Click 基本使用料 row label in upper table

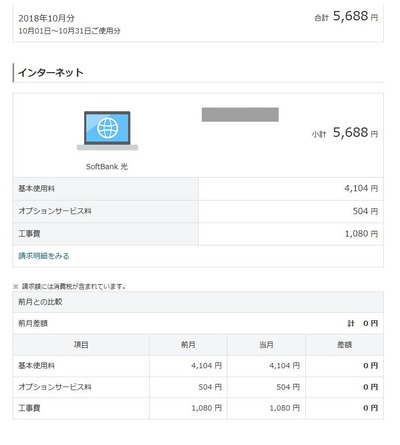click(x=36, y=188)
